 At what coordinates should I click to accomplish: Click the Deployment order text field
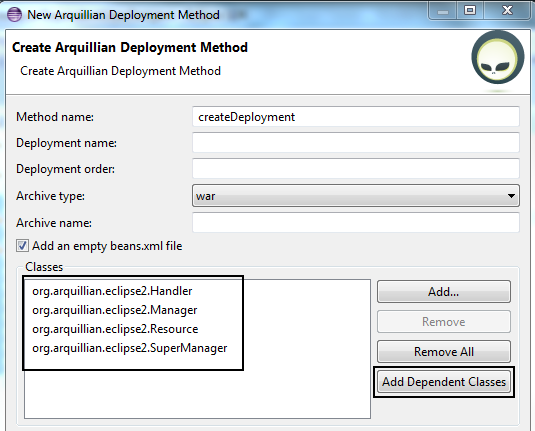click(356, 169)
